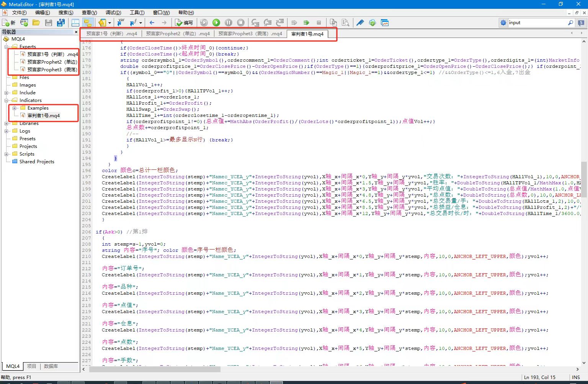The height and width of the screenshot is (384, 588).
Task: Collapse the Experts folder in navigator
Action: pyautogui.click(x=7, y=47)
